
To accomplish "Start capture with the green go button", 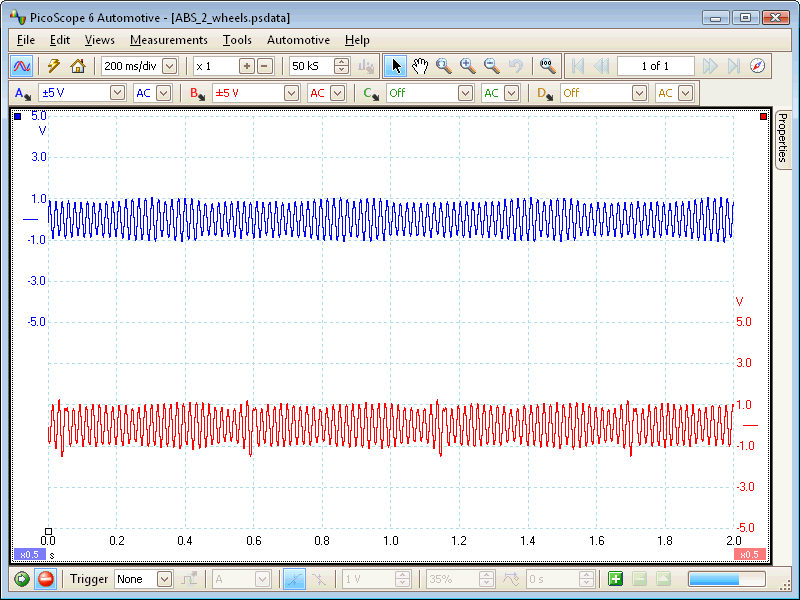I will pos(21,579).
